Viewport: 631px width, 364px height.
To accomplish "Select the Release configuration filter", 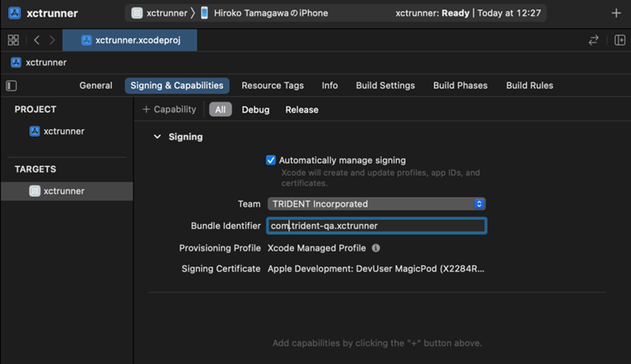I will (x=302, y=110).
